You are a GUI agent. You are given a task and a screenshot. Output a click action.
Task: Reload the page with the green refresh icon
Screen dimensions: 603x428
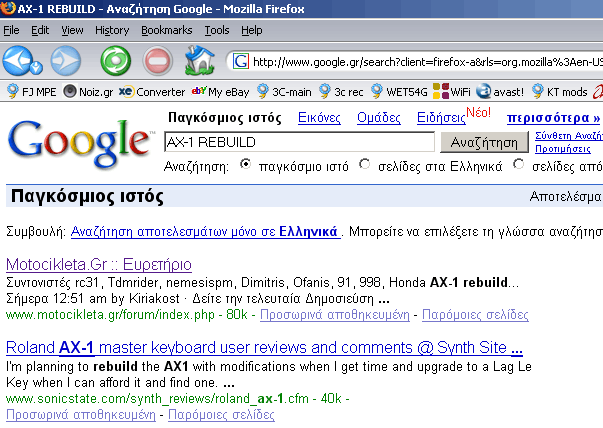[115, 61]
